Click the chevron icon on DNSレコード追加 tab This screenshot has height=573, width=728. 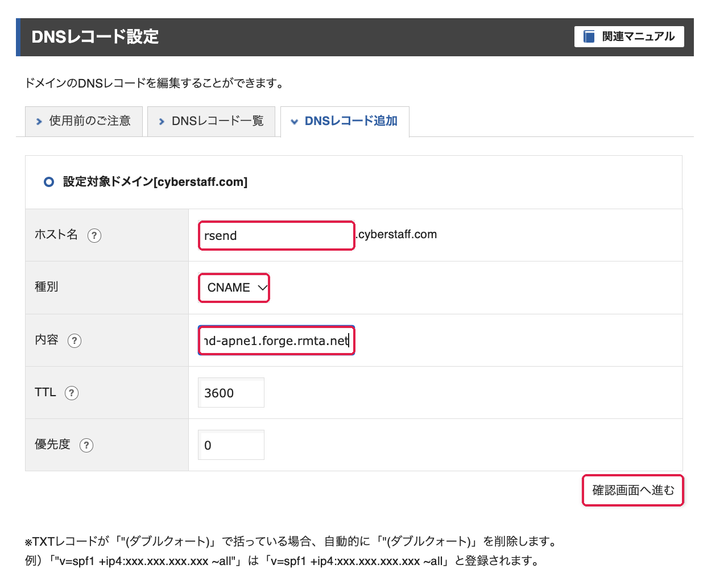pos(294,122)
